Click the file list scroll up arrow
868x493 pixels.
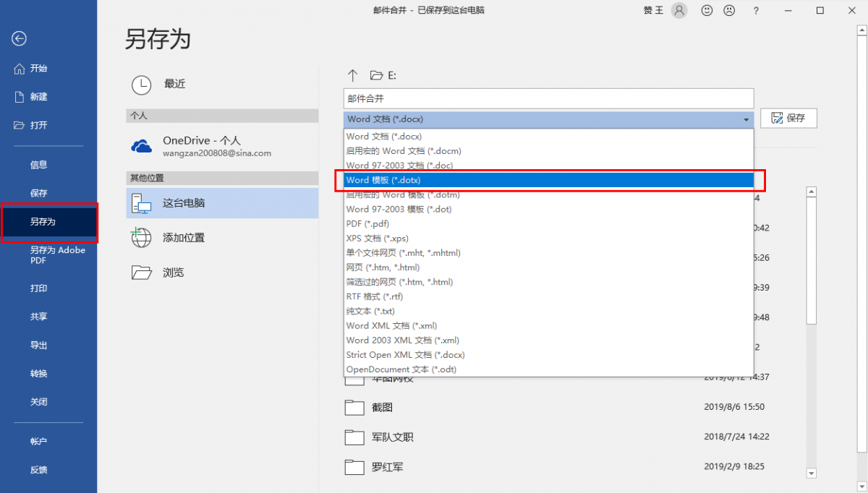click(x=812, y=192)
